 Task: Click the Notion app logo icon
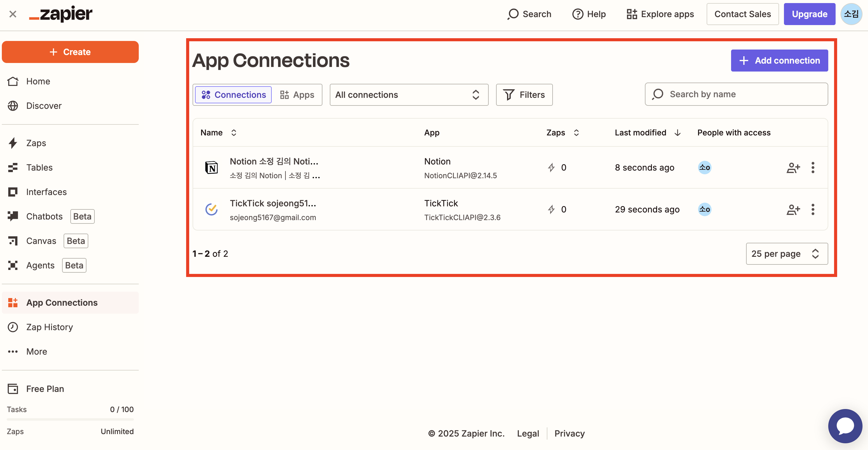tap(211, 168)
